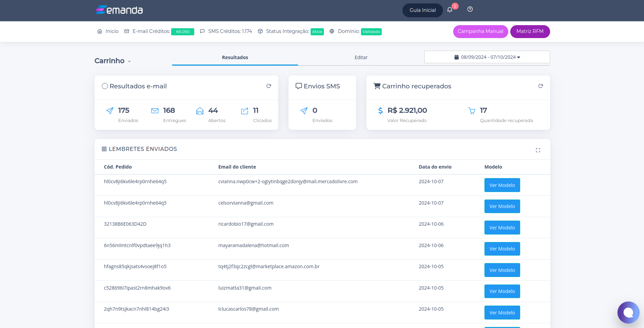This screenshot has height=328, width=644.
Task: Click the SMS Enviados paper plane icon
Action: coord(304,111)
